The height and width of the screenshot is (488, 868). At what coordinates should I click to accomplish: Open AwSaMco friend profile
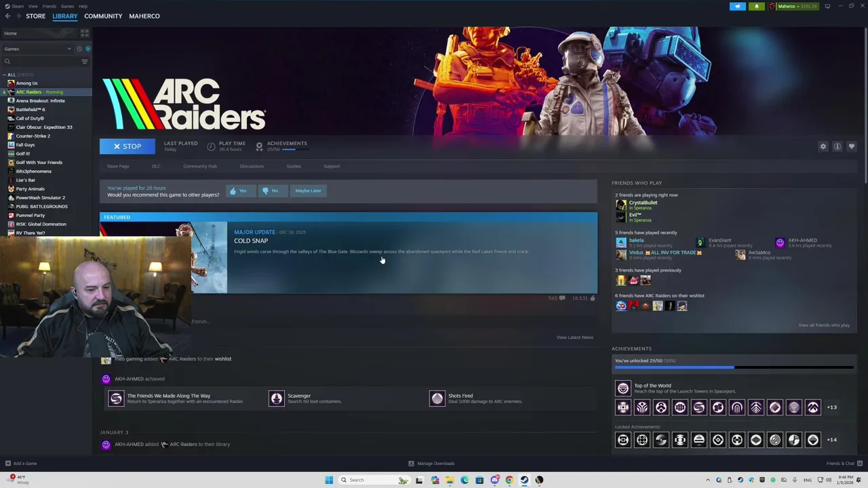pyautogui.click(x=759, y=253)
